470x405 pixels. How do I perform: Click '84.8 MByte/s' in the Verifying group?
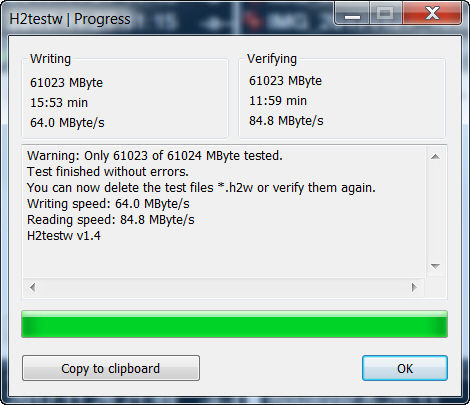pyautogui.click(x=286, y=121)
